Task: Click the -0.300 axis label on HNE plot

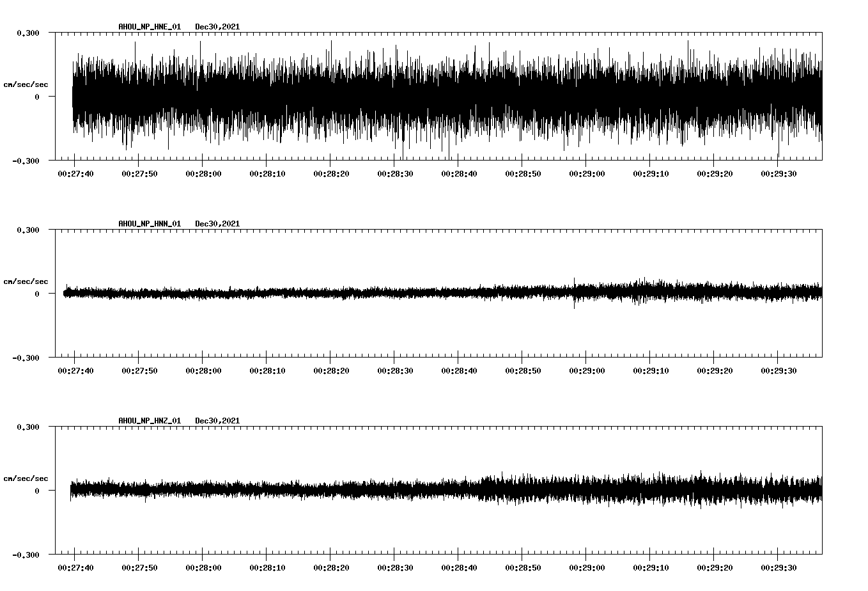Action: coord(26,161)
